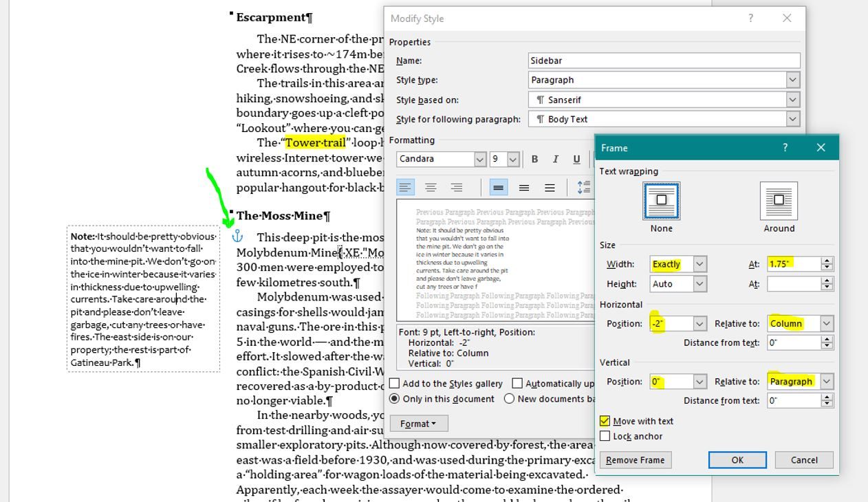Select Only in this document radio
Viewport: 868px width, 502px height.
(x=394, y=399)
